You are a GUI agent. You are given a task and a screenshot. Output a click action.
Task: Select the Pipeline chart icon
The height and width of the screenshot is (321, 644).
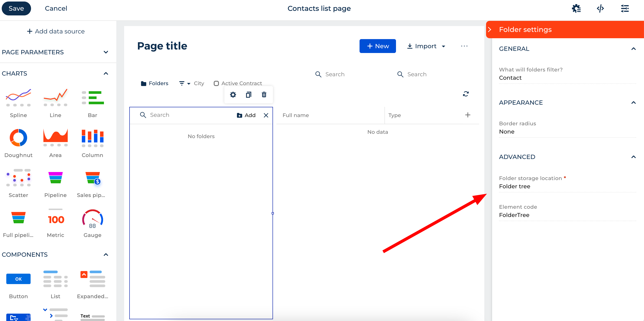tap(55, 178)
